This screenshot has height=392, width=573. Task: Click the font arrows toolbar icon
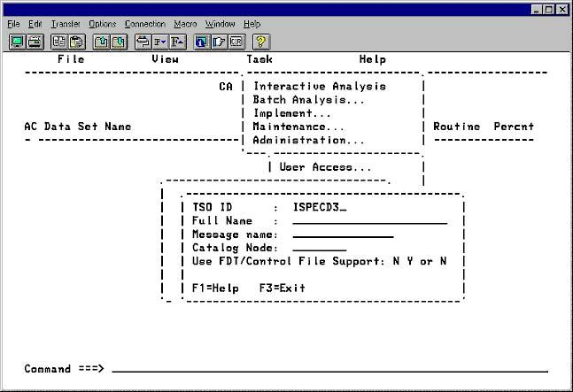click(143, 42)
